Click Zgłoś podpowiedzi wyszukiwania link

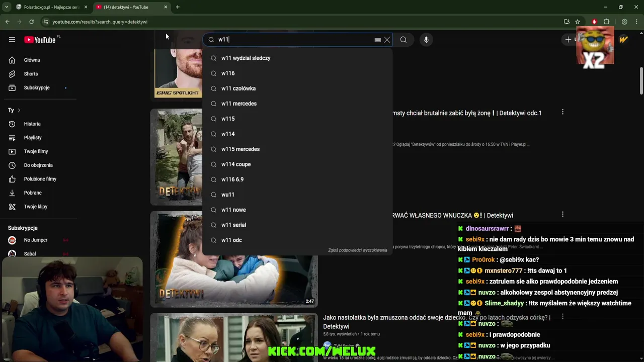[x=358, y=250]
